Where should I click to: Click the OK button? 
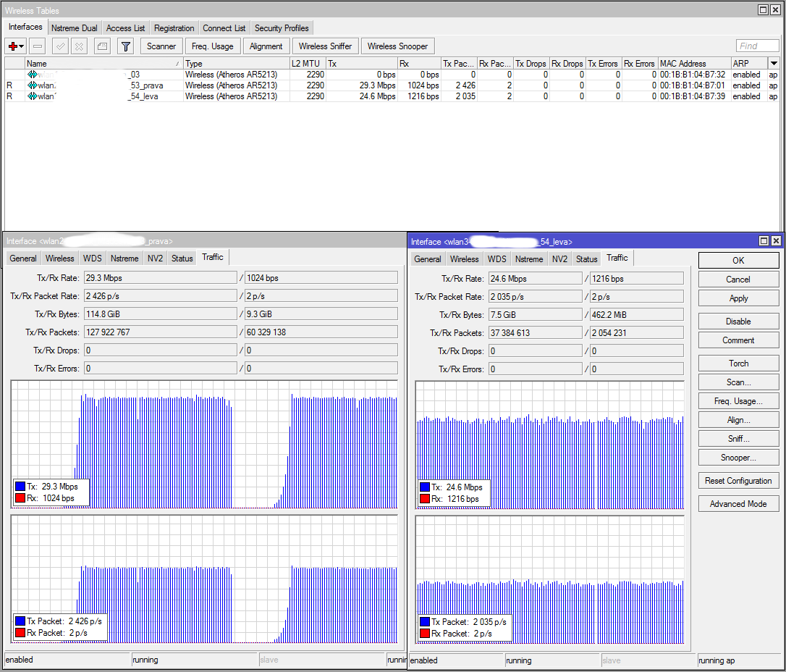pyautogui.click(x=738, y=260)
